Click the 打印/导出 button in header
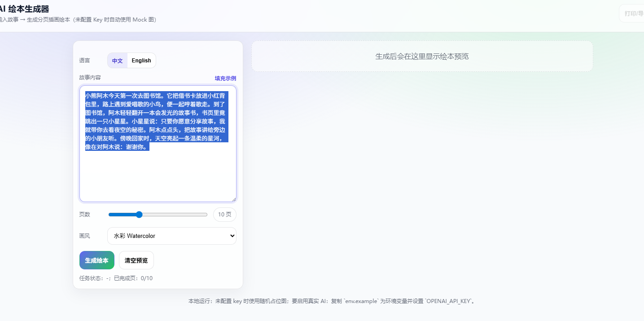Image resolution: width=644 pixels, height=321 pixels. (634, 13)
